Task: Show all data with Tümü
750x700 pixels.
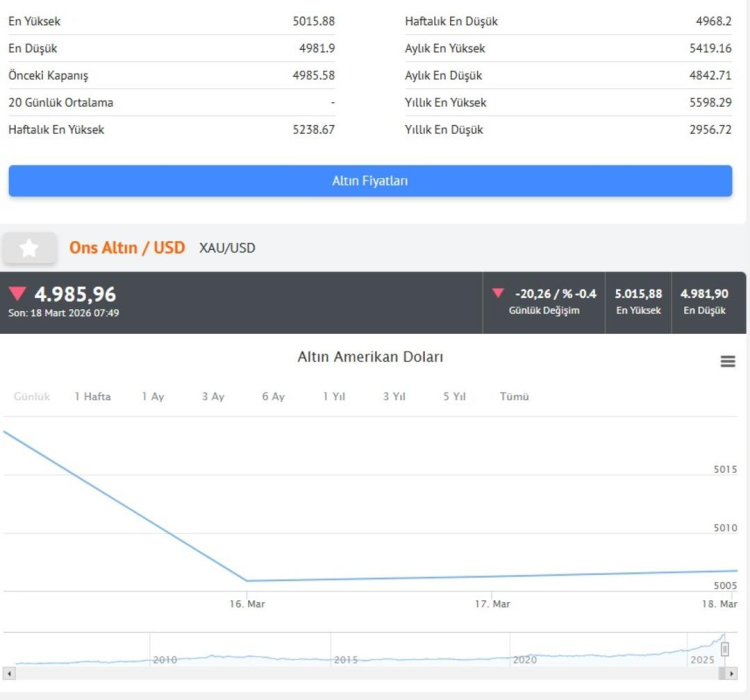Action: tap(515, 397)
